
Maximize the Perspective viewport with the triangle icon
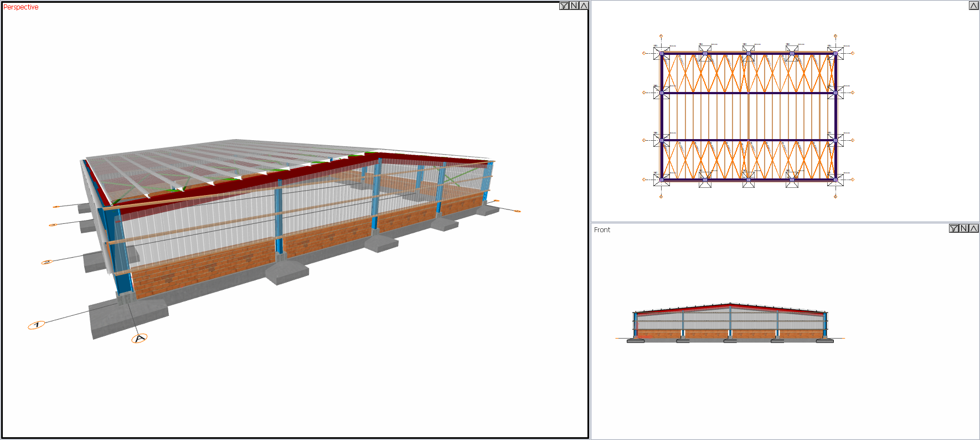point(584,6)
